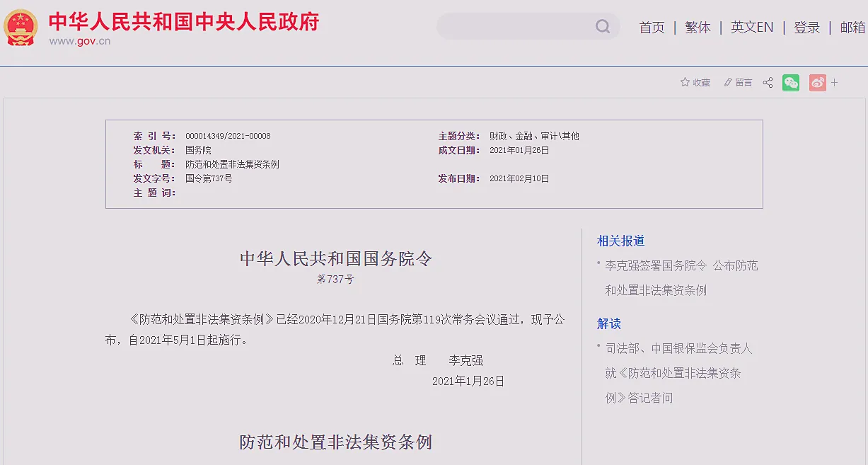The image size is (868, 465).
Task: Click the date 2021年1月26日 under signature
Action: 468,381
